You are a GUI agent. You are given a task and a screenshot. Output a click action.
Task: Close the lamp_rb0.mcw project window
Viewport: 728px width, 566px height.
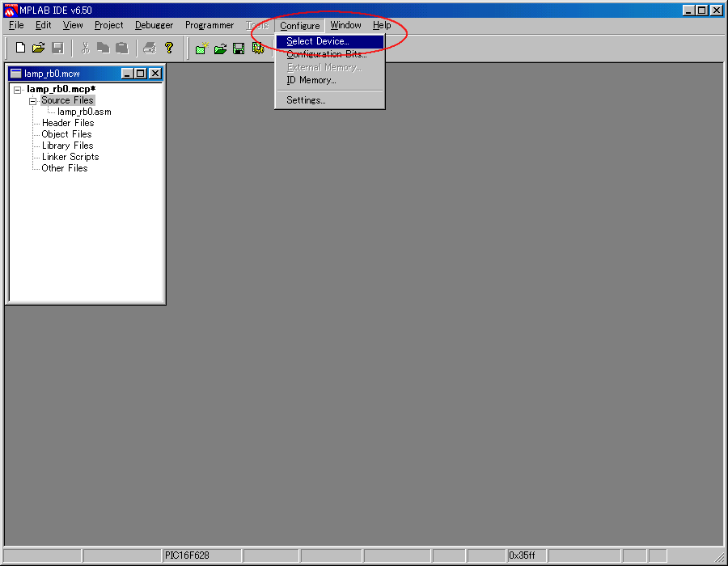[x=155, y=74]
